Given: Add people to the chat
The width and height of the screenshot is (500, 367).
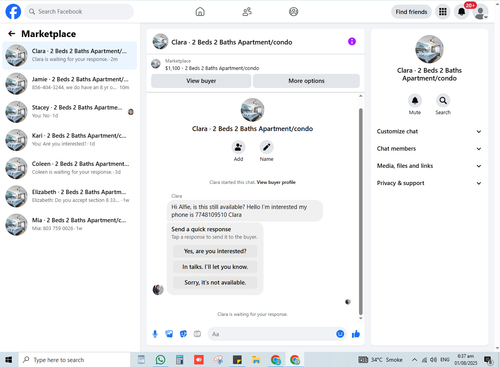Looking at the screenshot, I should coord(238,147).
